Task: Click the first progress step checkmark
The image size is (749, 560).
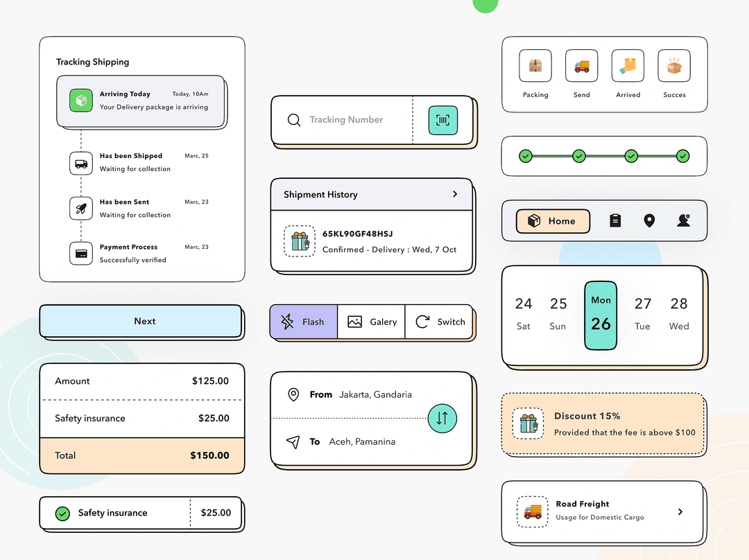Action: (x=526, y=156)
